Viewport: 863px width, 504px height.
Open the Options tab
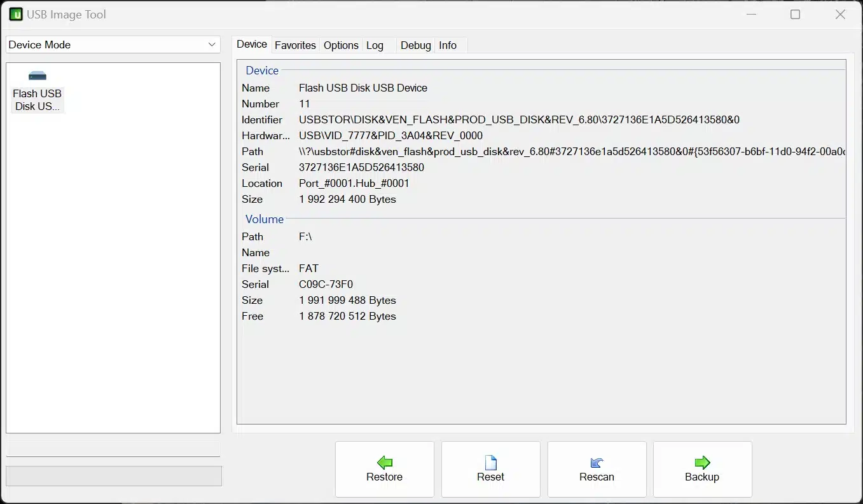pyautogui.click(x=341, y=45)
